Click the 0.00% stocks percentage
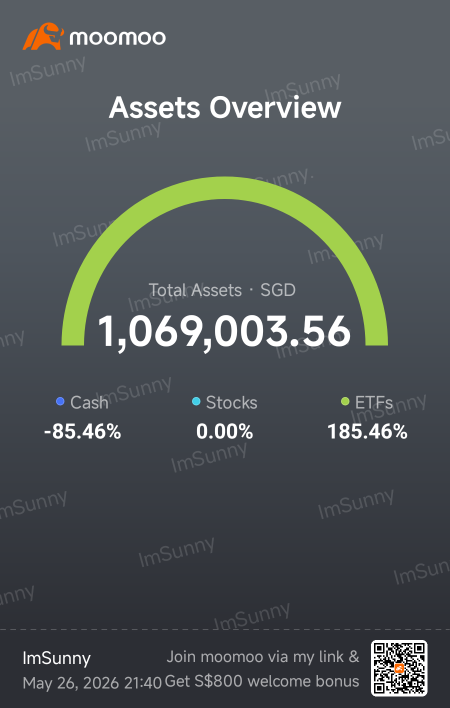 pos(224,432)
